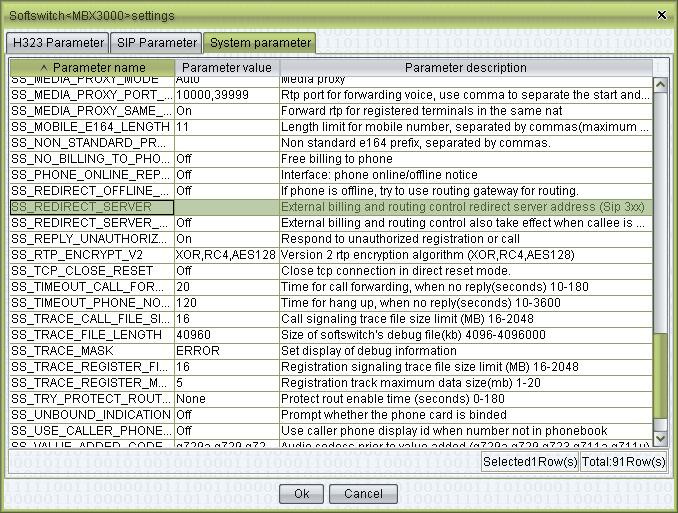
Task: Toggle the SS_UNBOUND_INDICATION Off value
Action: pyautogui.click(x=226, y=414)
